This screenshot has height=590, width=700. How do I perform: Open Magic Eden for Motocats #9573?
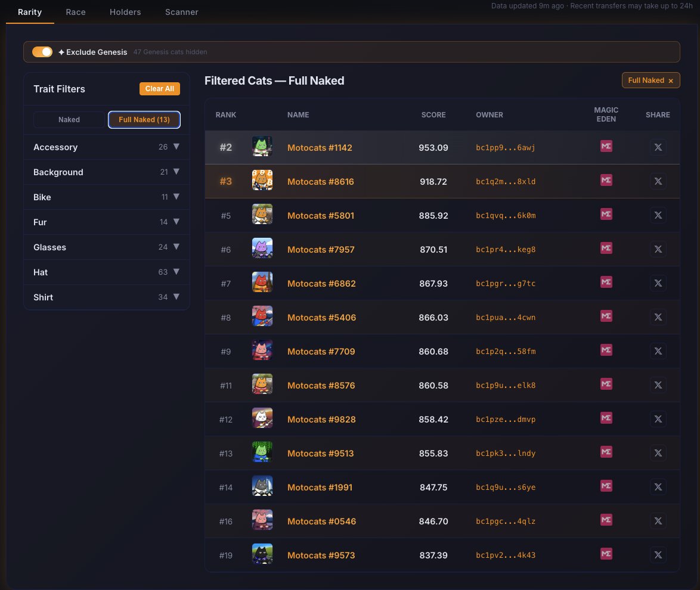point(606,554)
